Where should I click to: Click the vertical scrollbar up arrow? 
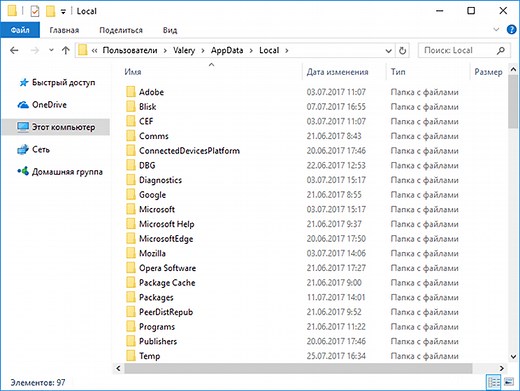click(513, 69)
